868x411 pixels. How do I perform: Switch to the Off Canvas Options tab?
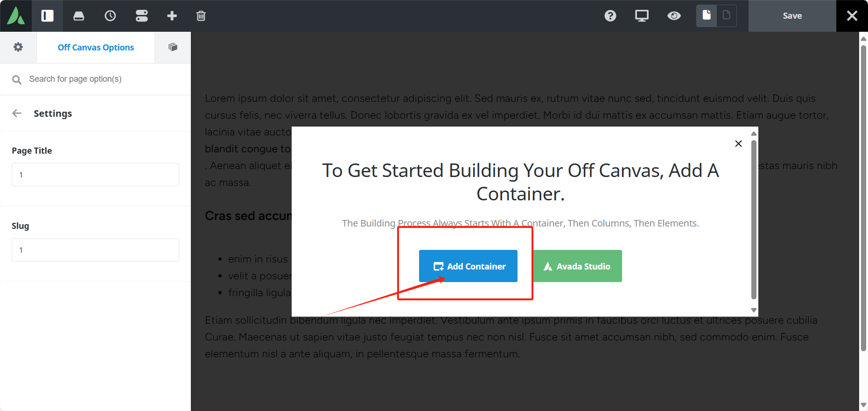[96, 47]
